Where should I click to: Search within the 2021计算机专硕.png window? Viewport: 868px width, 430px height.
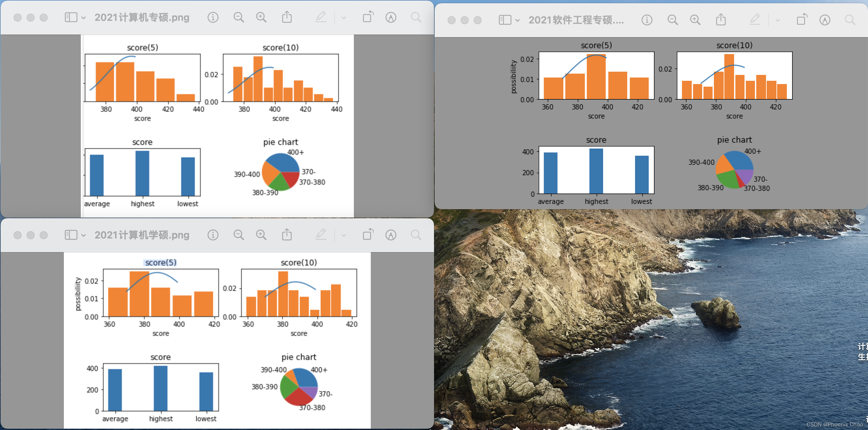416,17
